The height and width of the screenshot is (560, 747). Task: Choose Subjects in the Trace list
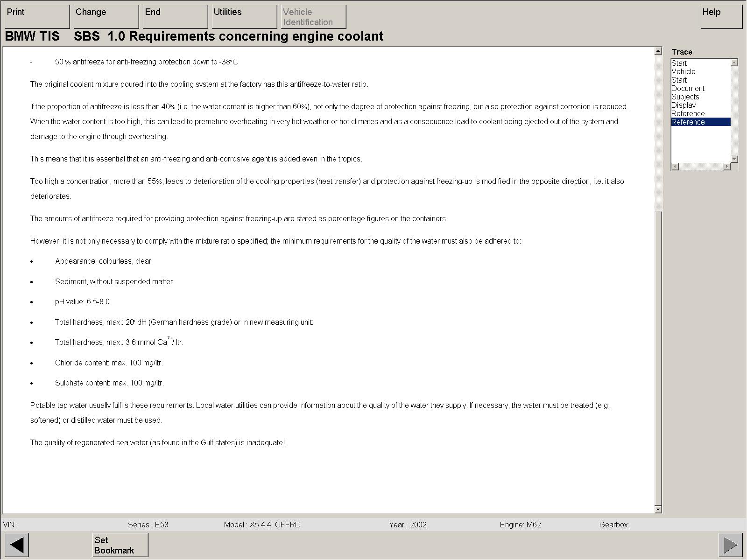pyautogui.click(x=685, y=97)
